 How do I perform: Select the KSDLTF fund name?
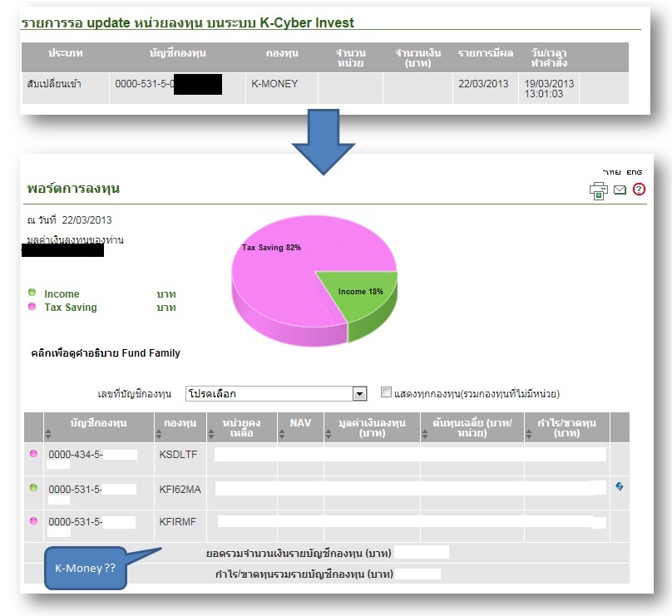tap(178, 455)
